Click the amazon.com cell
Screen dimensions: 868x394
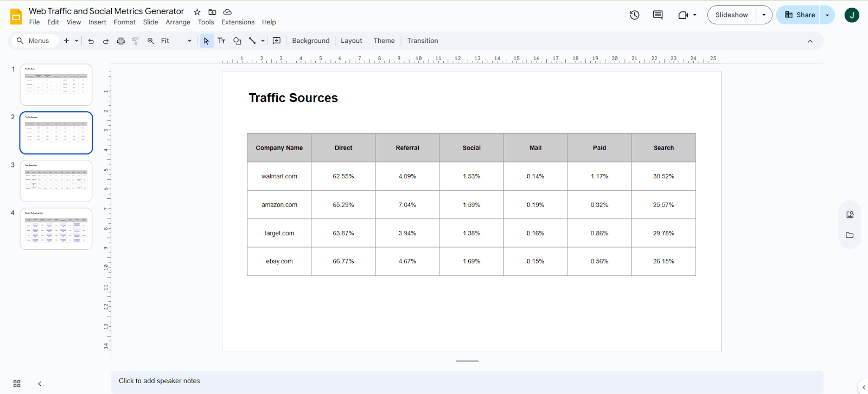click(x=279, y=205)
